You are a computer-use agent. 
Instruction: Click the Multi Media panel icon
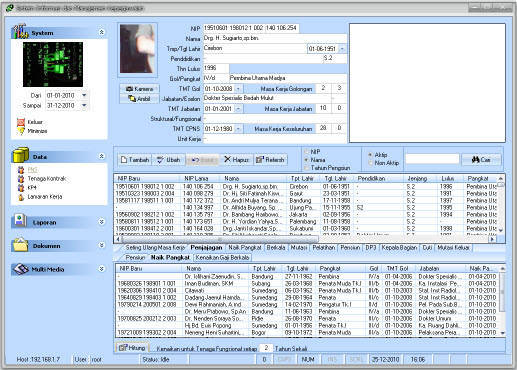click(21, 269)
